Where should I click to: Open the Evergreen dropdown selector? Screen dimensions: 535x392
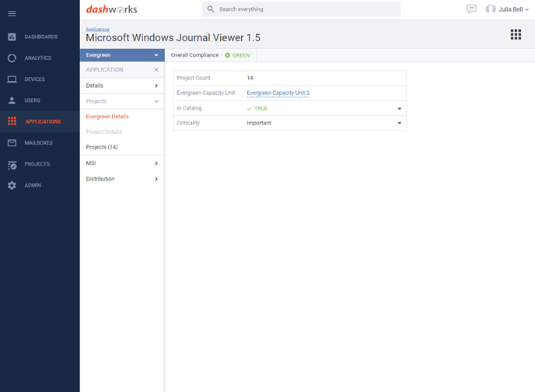[122, 55]
